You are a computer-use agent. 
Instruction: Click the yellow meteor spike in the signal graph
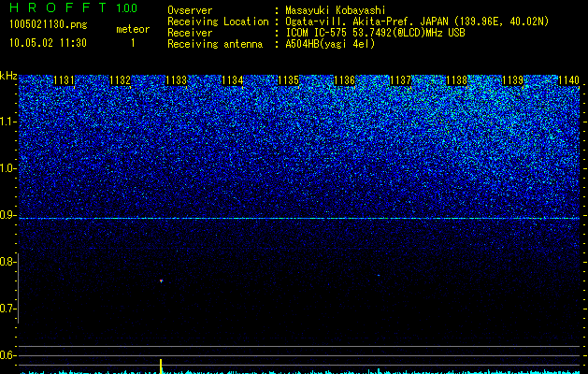click(x=161, y=367)
